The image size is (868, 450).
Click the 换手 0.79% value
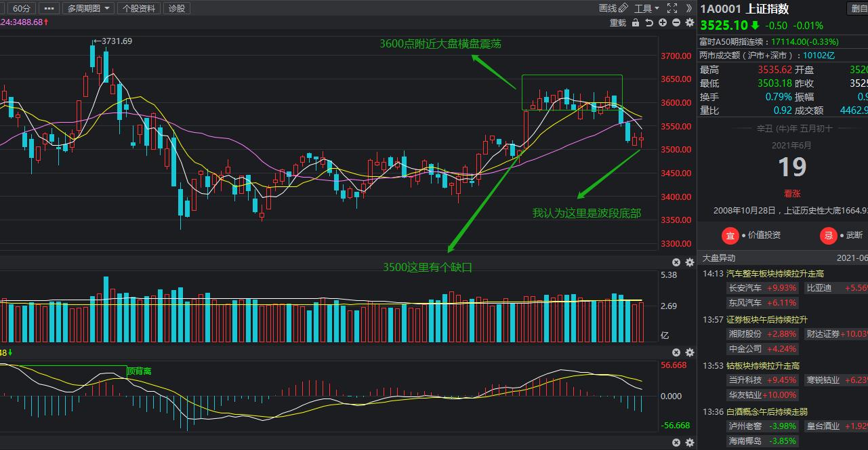[x=779, y=96]
